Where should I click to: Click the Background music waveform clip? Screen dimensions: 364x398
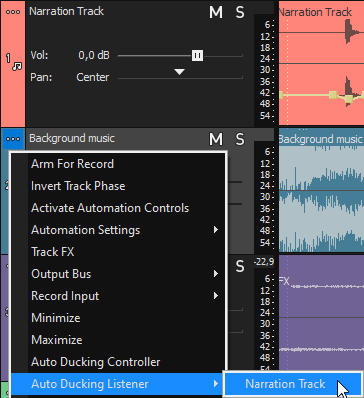pyautogui.click(x=321, y=193)
